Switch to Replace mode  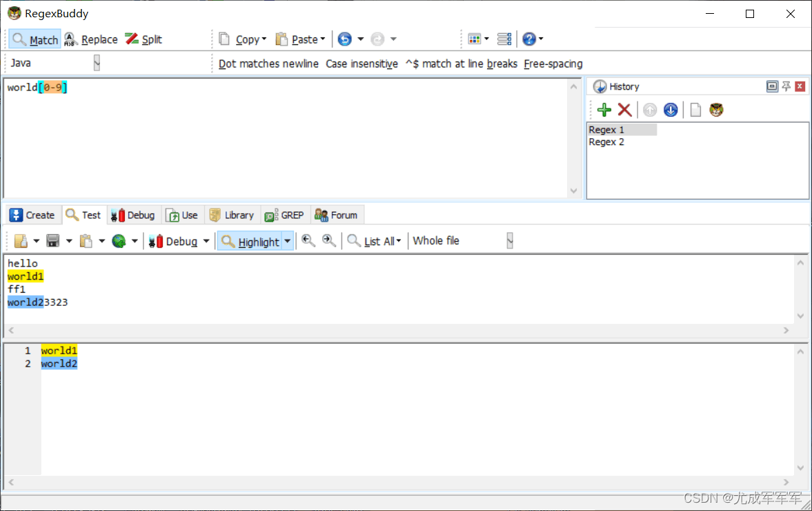[91, 39]
